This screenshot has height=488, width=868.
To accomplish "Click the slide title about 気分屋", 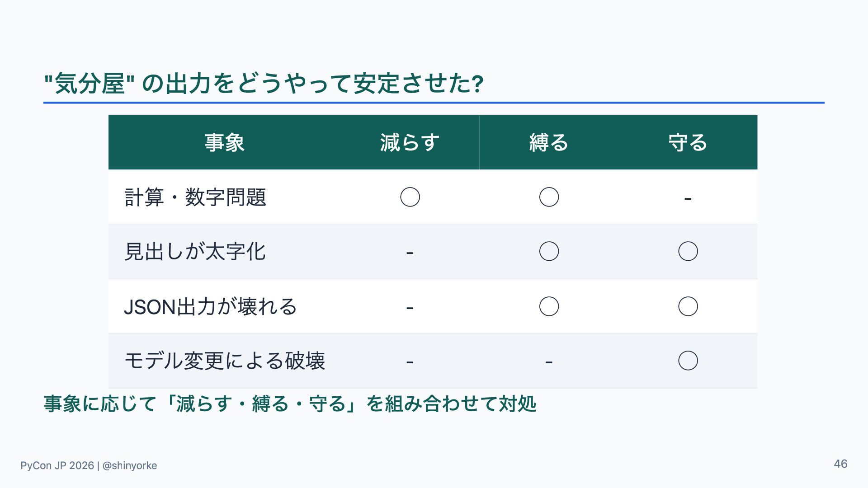I will (264, 84).
